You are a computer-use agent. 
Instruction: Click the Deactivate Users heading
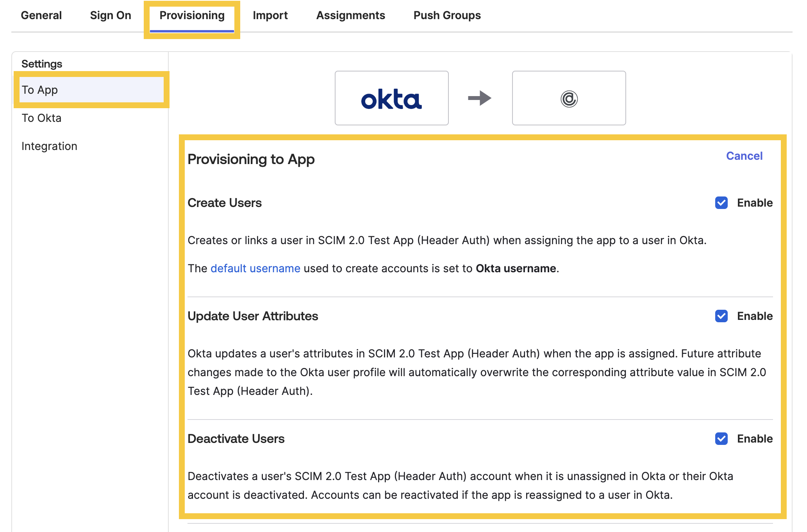pos(236,439)
